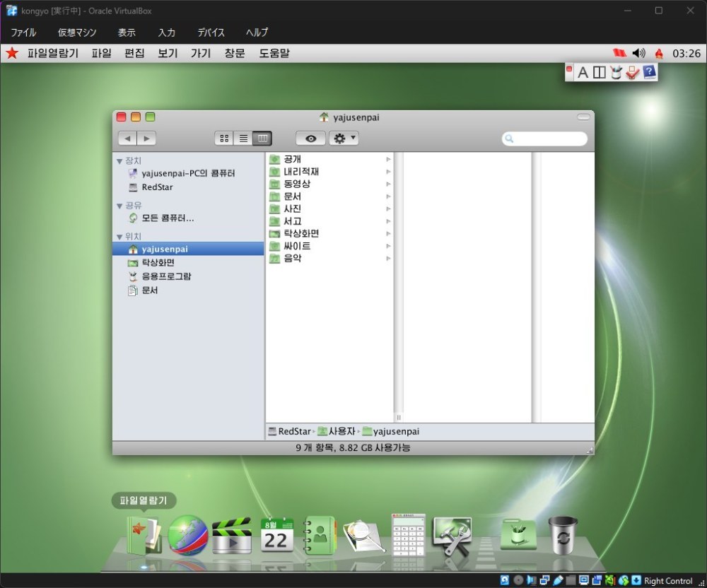Click RedStar in the path bar
The height and width of the screenshot is (588, 707).
point(289,431)
